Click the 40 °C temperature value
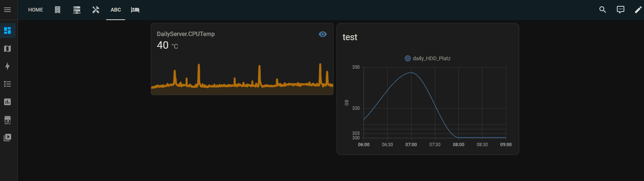The height and width of the screenshot is (181, 644). [x=167, y=45]
